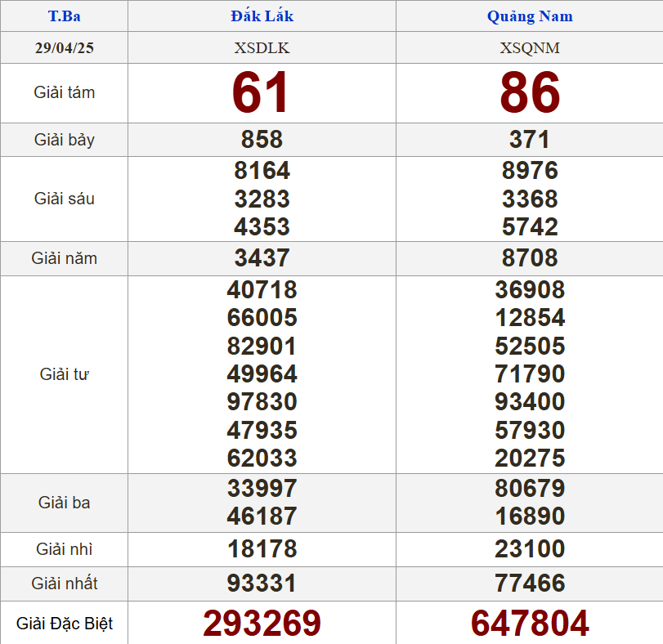Select Giải bảy number 371
The image size is (663, 644).
point(530,140)
